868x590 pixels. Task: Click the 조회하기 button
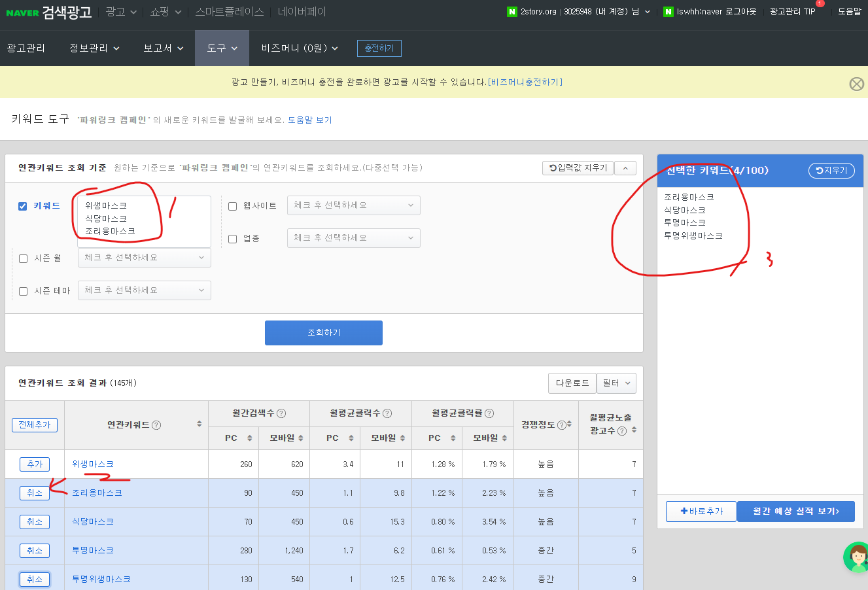[x=323, y=332]
